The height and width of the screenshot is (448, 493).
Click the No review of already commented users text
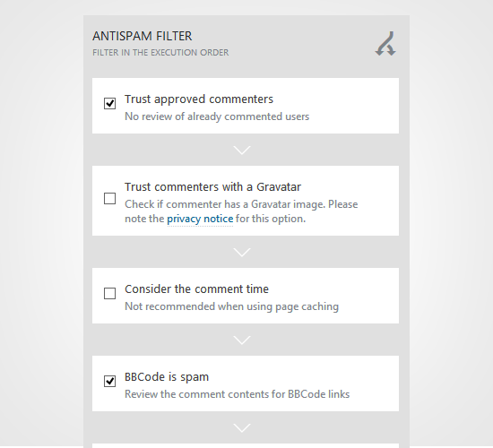[x=217, y=116]
